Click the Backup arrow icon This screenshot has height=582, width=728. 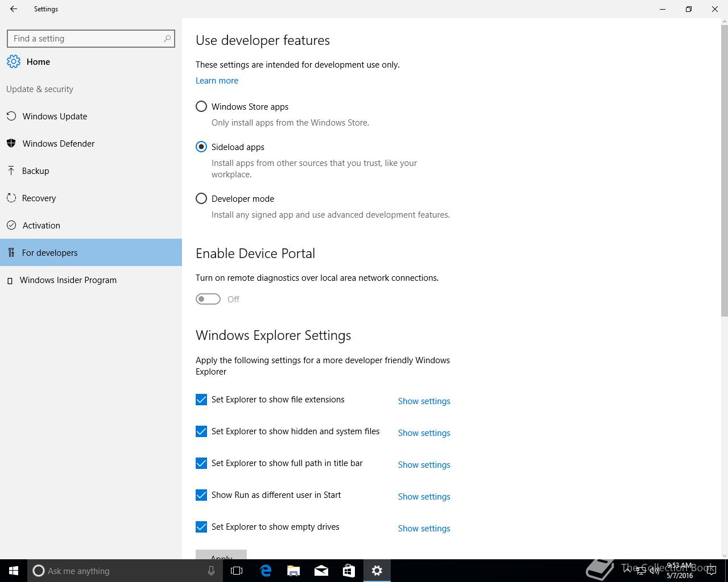coord(11,171)
